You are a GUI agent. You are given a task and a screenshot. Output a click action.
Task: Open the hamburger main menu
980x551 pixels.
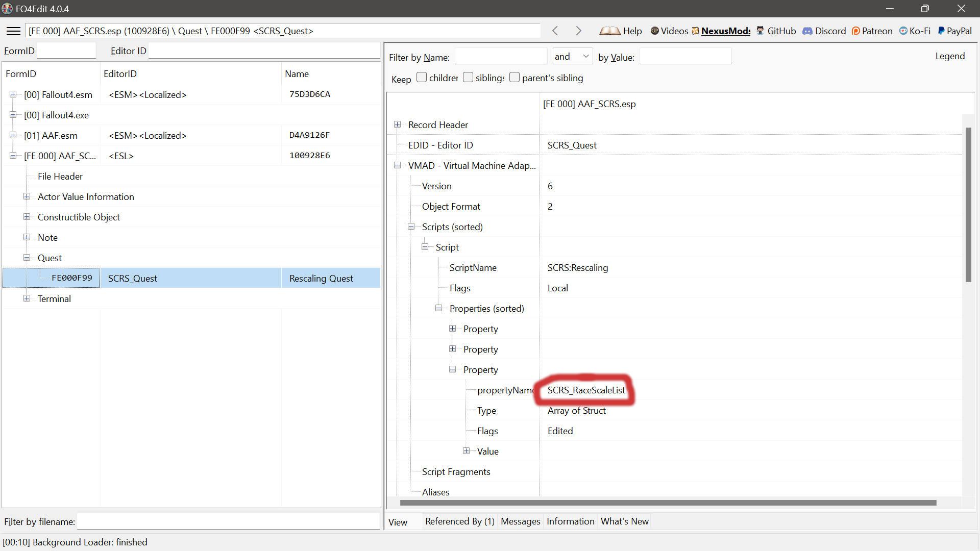click(13, 31)
